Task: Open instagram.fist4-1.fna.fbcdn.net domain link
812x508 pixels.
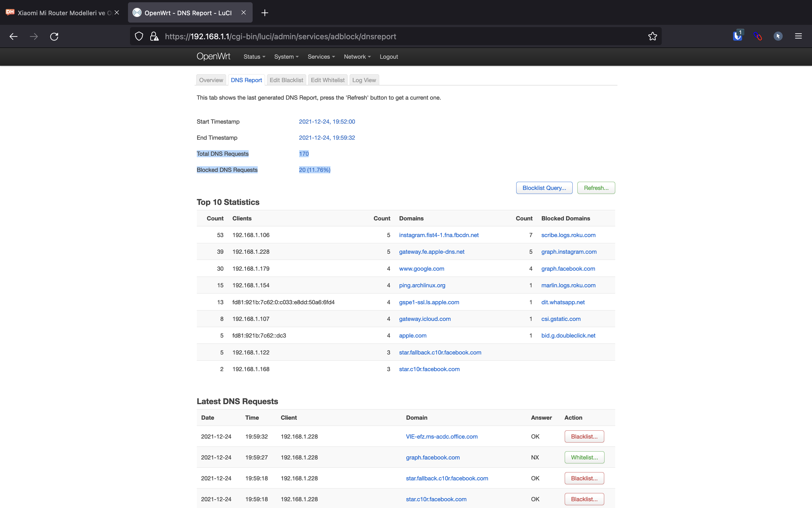Action: point(438,235)
